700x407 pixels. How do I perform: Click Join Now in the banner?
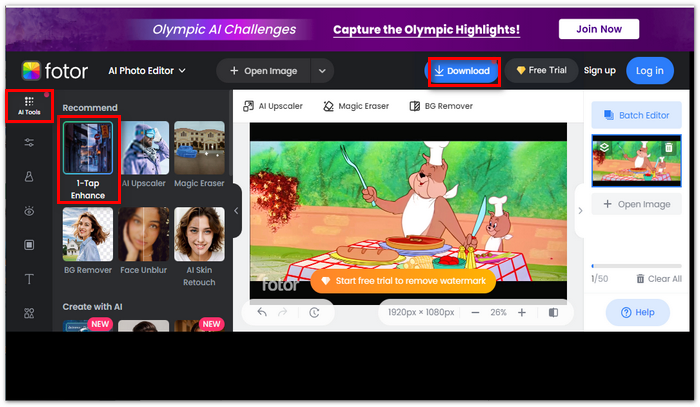tap(599, 29)
